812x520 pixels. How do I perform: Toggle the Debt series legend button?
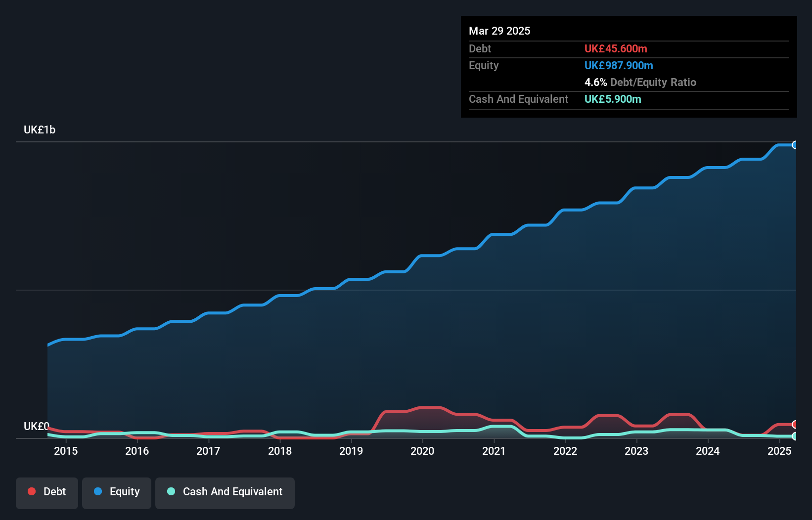[47, 493]
